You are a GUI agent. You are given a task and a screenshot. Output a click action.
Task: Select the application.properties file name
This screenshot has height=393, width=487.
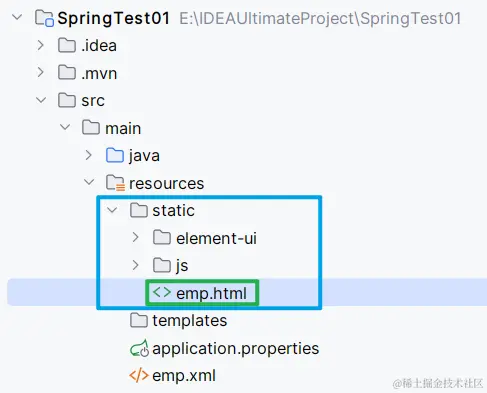pyautogui.click(x=236, y=349)
